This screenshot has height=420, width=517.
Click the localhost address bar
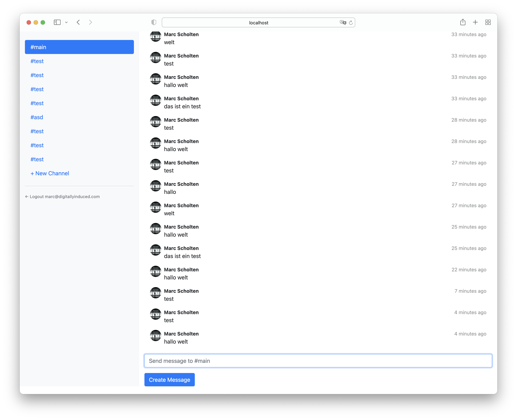point(258,22)
